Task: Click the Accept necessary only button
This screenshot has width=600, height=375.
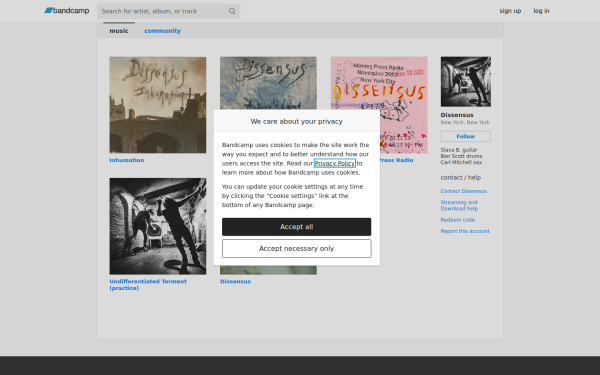Action: [x=297, y=248]
